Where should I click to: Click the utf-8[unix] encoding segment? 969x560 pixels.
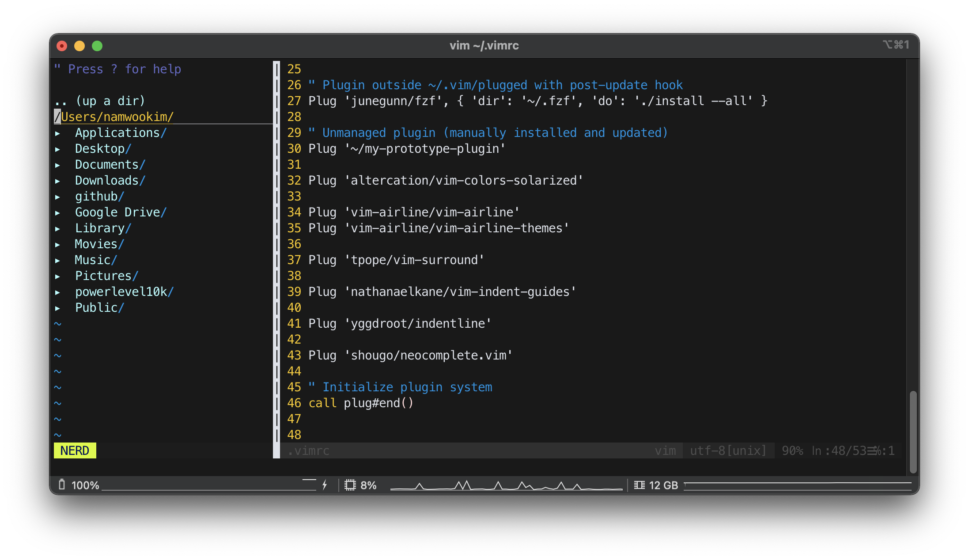point(728,450)
